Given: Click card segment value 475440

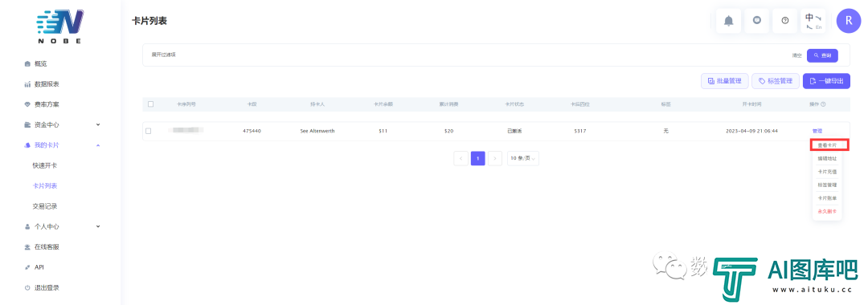Looking at the screenshot, I should 252,131.
